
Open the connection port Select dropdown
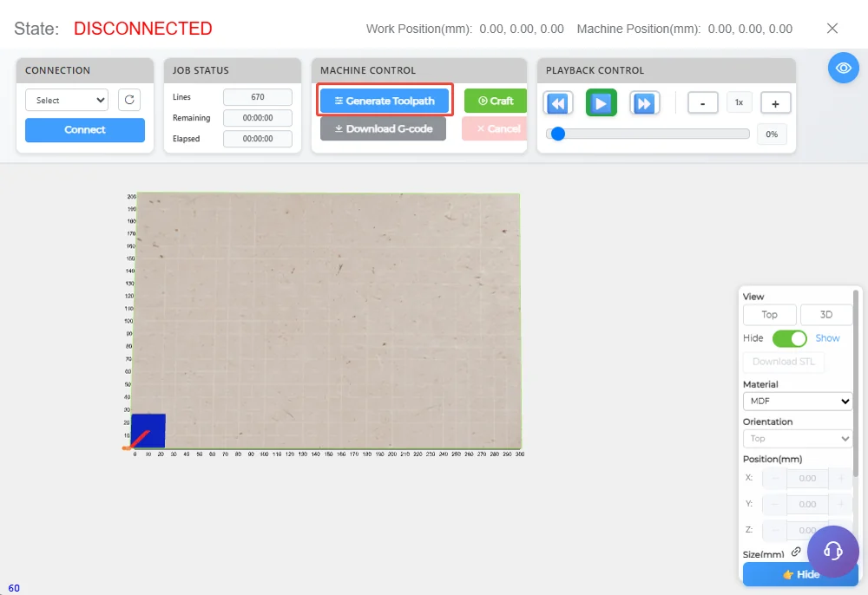[67, 100]
